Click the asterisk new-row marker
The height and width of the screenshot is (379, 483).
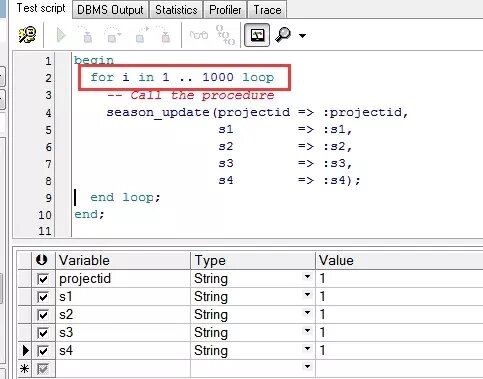pyautogui.click(x=25, y=369)
